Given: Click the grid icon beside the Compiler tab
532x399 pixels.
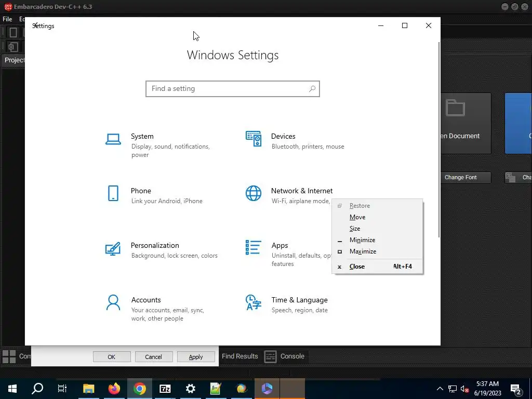Looking at the screenshot, I should tap(9, 356).
